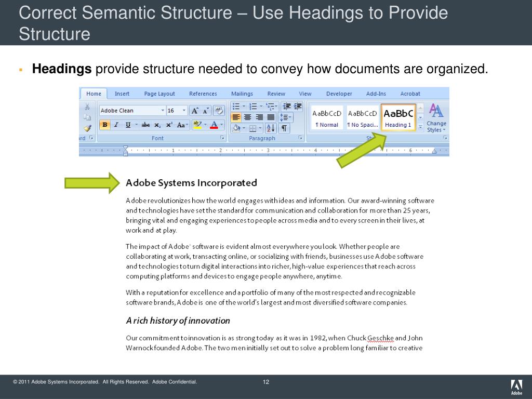Show paragraph marks with pilcrow button
The height and width of the screenshot is (399, 532).
(x=284, y=128)
